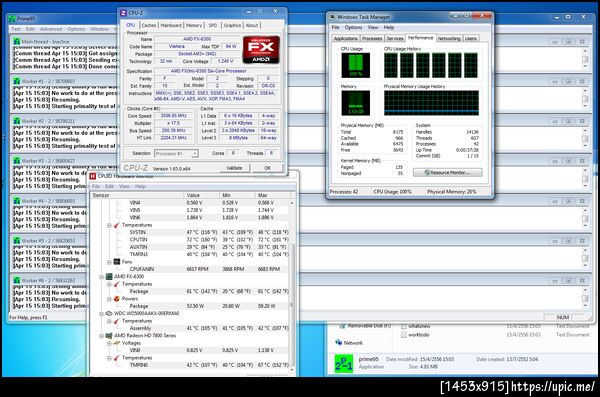Switch to the Processes tab in Task Manager
Image resolution: width=600 pixels, height=397 pixels.
(x=372, y=38)
